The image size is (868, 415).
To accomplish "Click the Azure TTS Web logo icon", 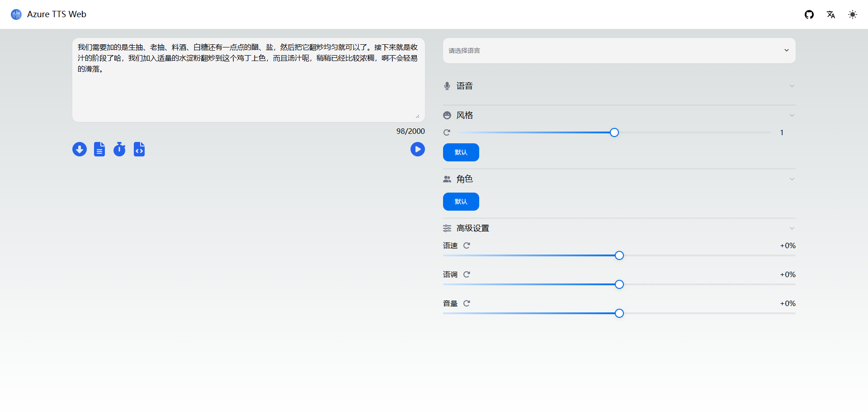I will tap(16, 14).
